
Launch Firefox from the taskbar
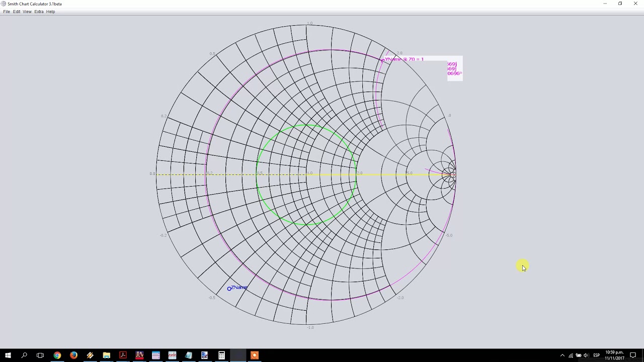[73, 355]
